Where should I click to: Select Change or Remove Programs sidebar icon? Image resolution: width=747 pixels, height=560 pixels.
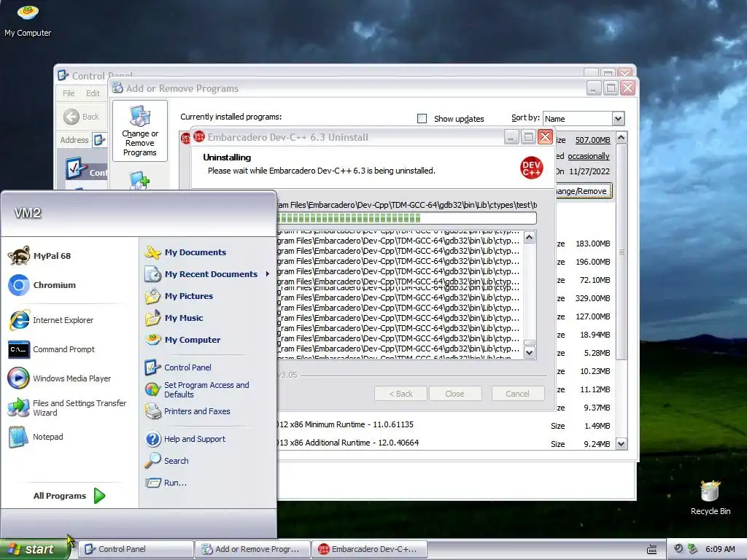[139, 131]
